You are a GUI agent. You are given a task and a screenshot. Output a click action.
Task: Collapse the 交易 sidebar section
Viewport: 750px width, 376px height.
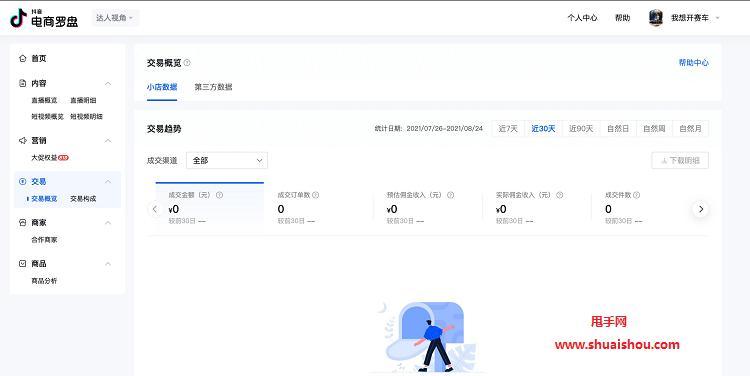(108, 182)
